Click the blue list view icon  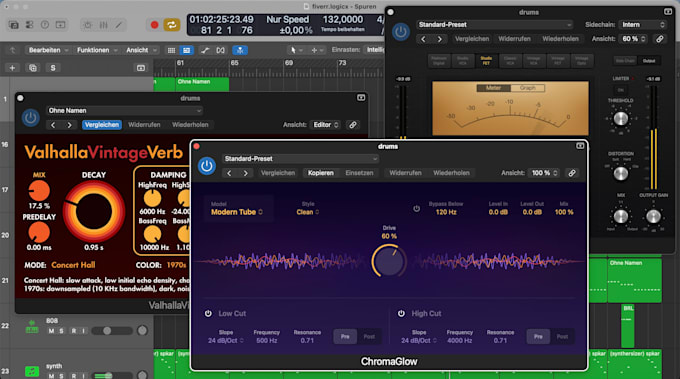click(186, 50)
